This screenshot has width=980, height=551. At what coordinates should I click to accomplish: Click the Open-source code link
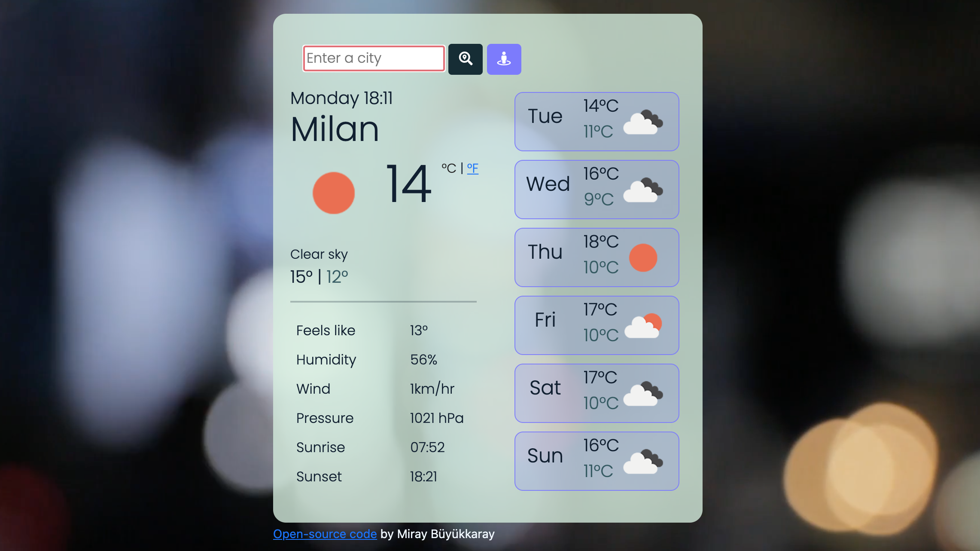[x=324, y=533]
